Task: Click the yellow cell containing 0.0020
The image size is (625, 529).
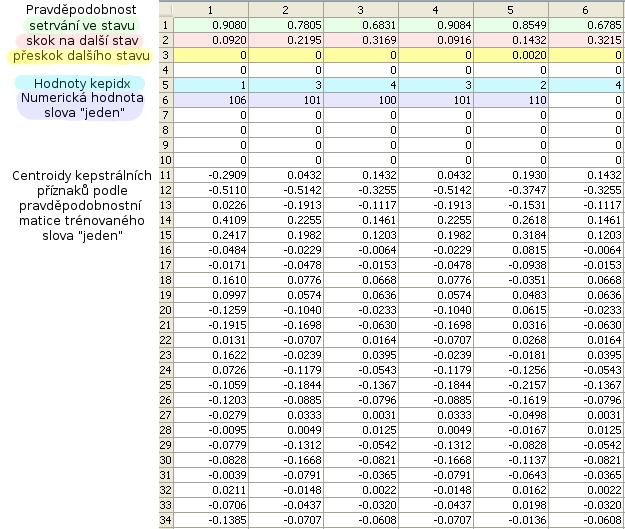Action: tap(511, 55)
